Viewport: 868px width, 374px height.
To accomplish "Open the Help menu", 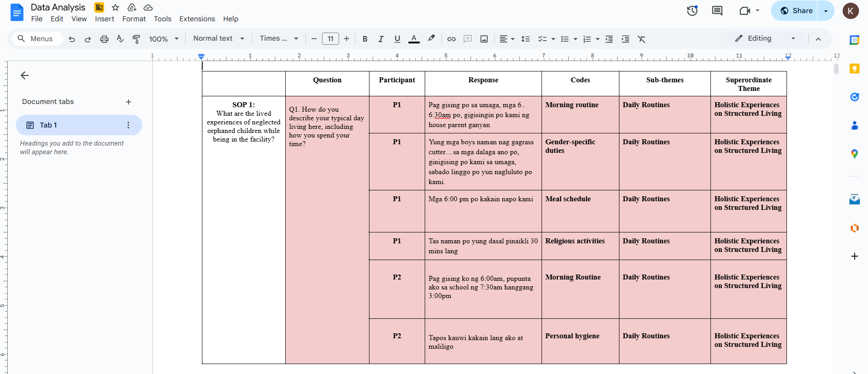I will coord(230,19).
